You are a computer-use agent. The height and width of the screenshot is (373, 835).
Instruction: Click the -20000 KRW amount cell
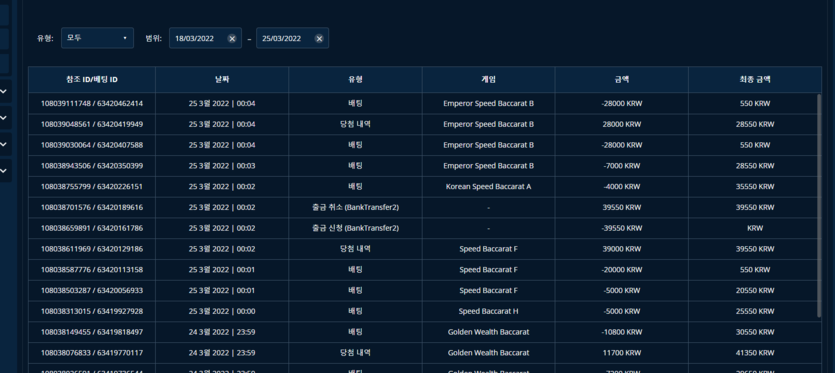point(621,270)
